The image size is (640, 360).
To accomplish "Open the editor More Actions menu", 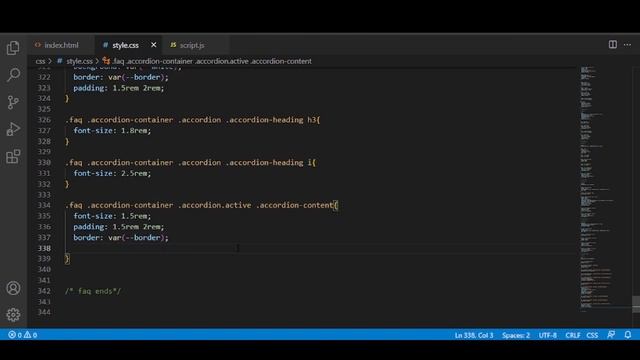I will pyautogui.click(x=627, y=44).
